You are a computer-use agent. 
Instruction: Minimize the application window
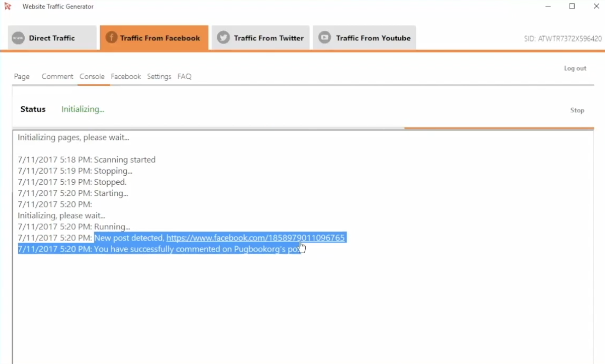point(548,6)
